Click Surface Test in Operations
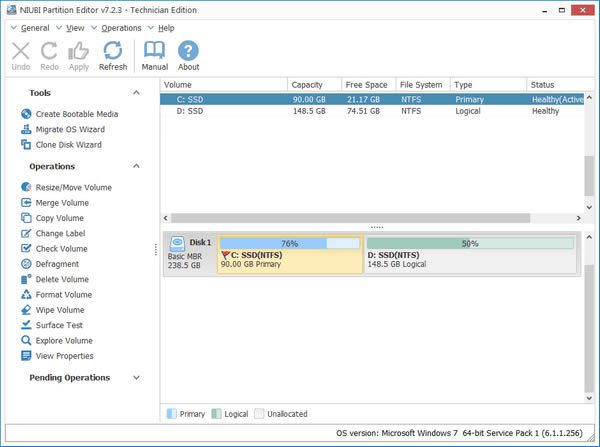The image size is (600, 447). (59, 325)
